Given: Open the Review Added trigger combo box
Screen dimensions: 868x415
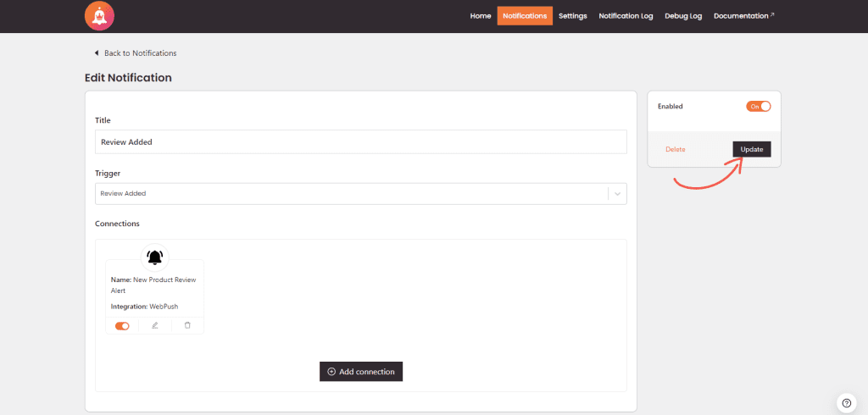Looking at the screenshot, I should (361, 194).
